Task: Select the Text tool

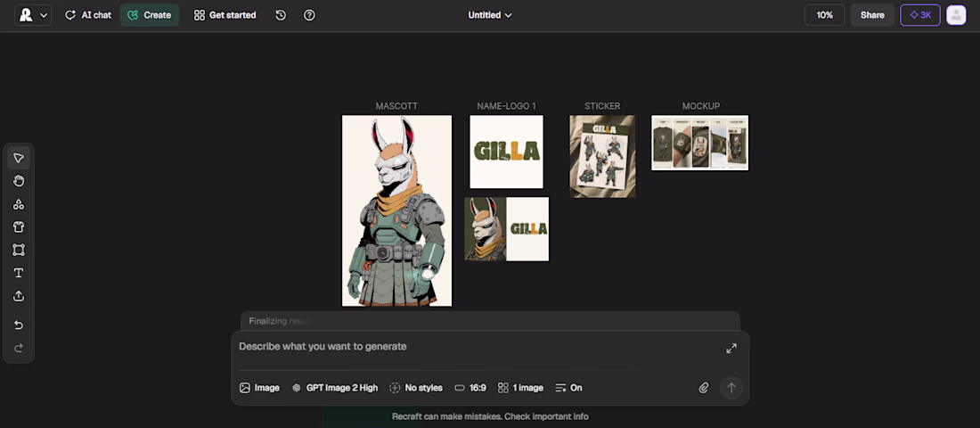Action: (x=19, y=273)
